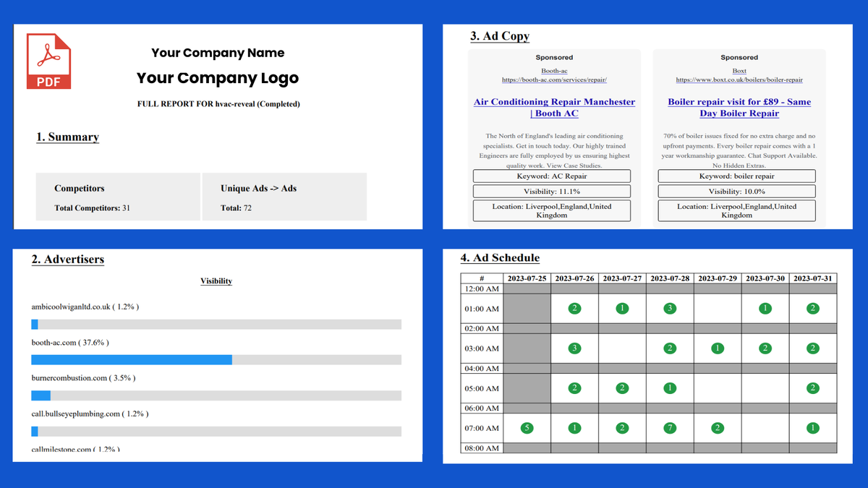Screen dimensions: 868x488
Task: Select the ad count badge under 2023-07-30
Action: pyautogui.click(x=765, y=308)
